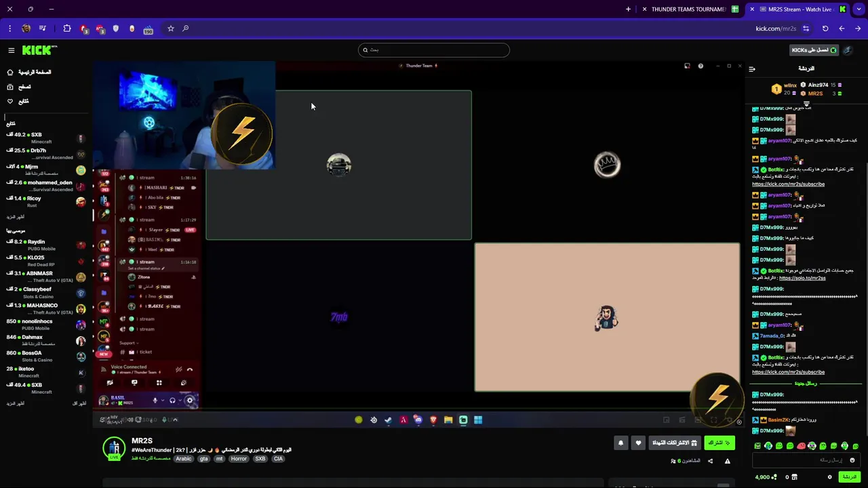This screenshot has height=488, width=868.
Task: Click the shield extension icon
Action: (116, 28)
